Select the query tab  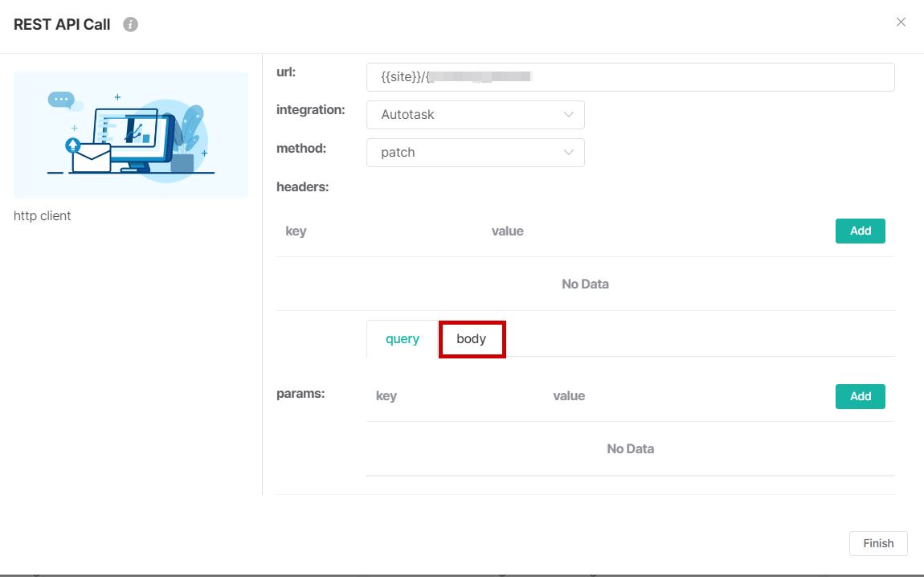click(x=403, y=339)
